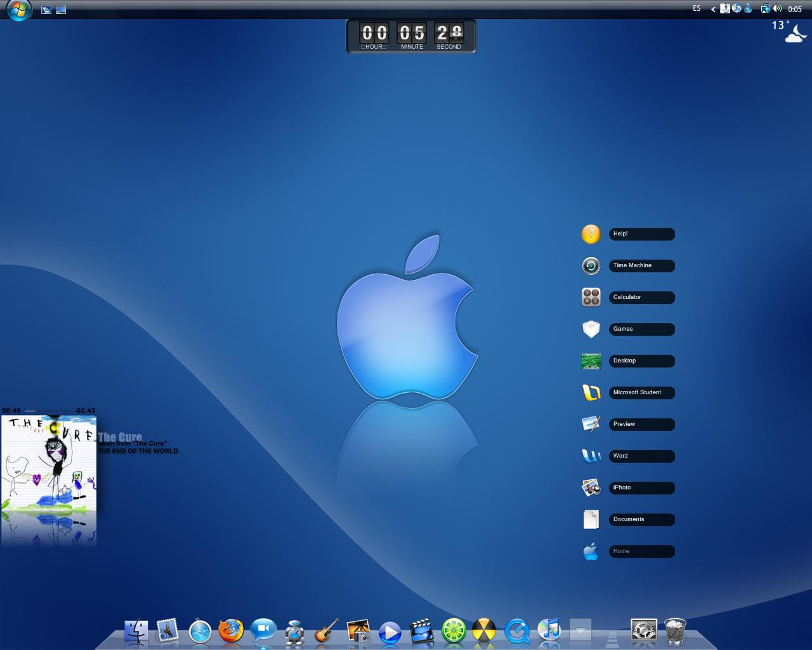Viewport: 812px width, 650px height.
Task: Launch Mail stamp icon in dock
Action: [167, 631]
